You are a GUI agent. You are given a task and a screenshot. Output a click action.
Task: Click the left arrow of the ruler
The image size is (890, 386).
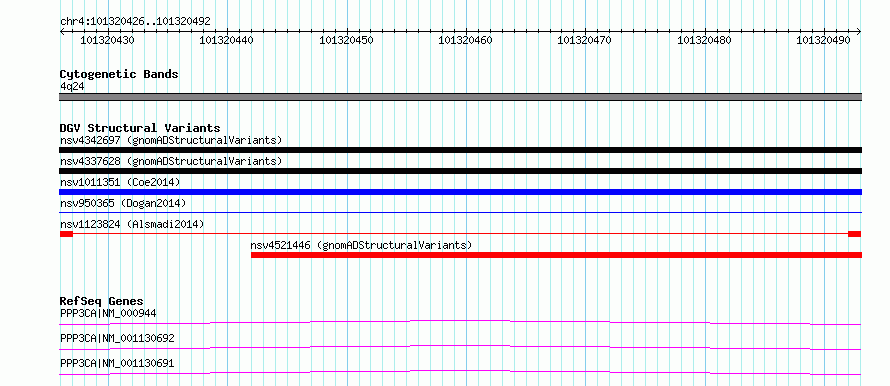point(62,32)
